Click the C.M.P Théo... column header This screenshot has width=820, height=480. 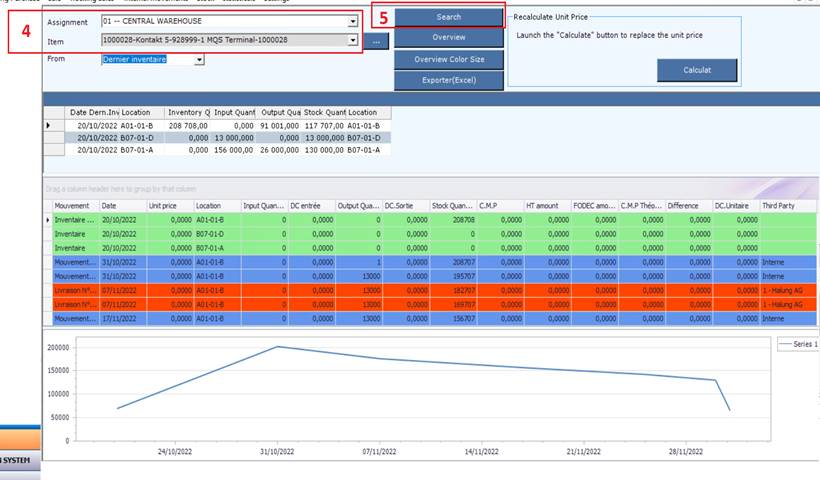(642, 206)
